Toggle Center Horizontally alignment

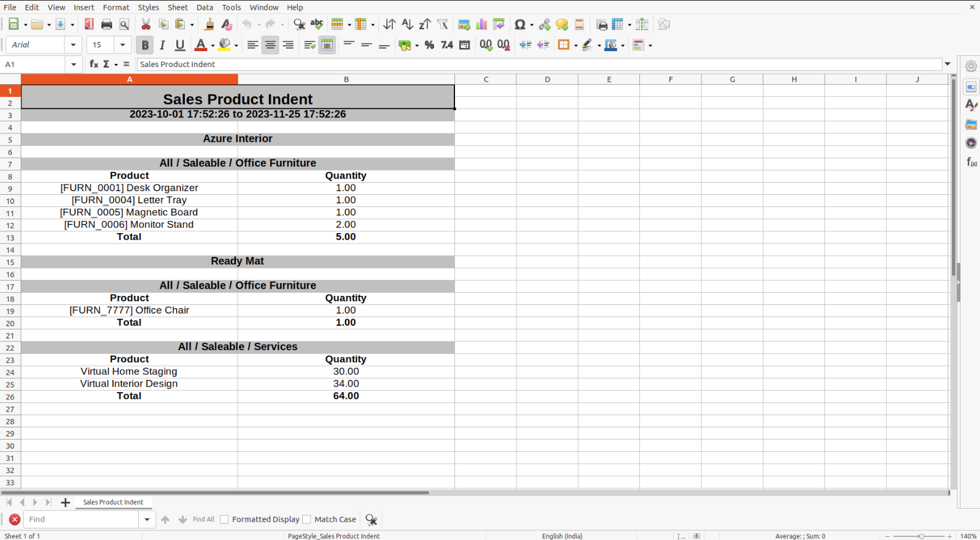pyautogui.click(x=270, y=45)
